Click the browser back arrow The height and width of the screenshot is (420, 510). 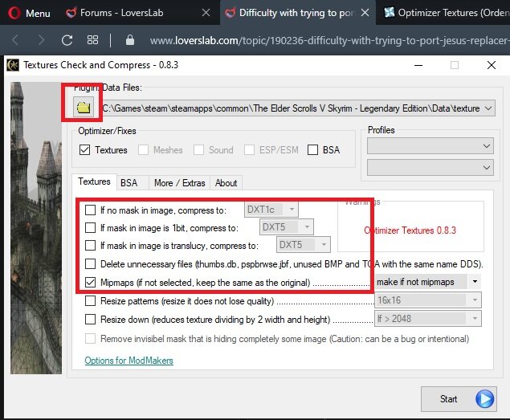(x=15, y=40)
